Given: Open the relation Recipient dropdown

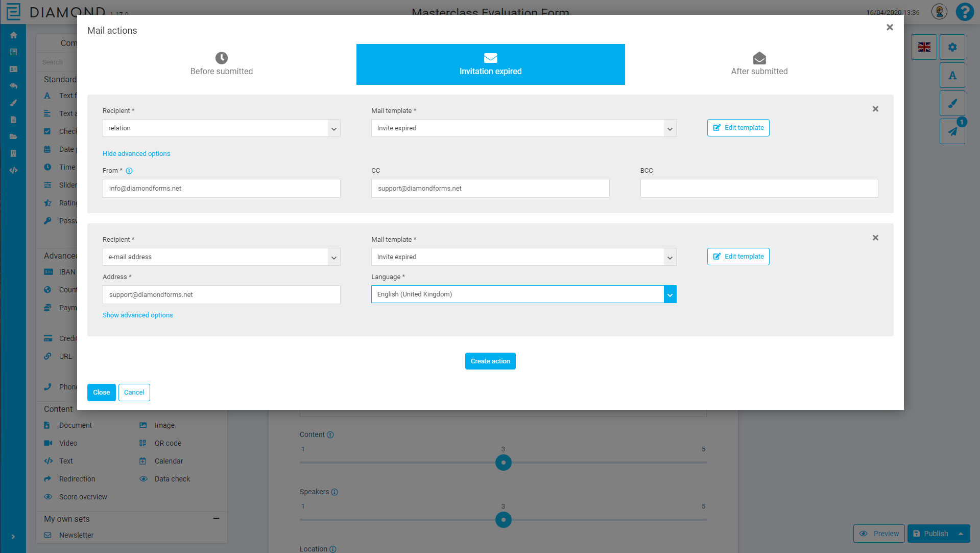Looking at the screenshot, I should tap(221, 128).
